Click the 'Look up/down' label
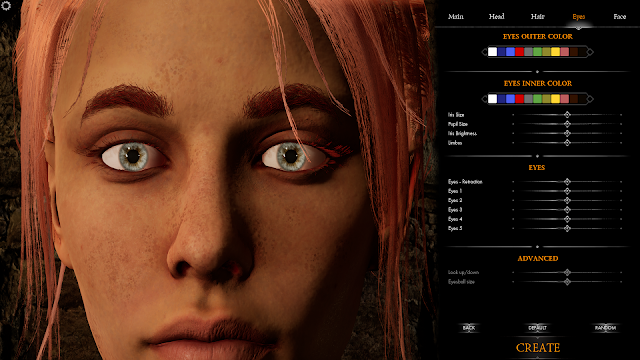640x360 pixels. (463, 272)
